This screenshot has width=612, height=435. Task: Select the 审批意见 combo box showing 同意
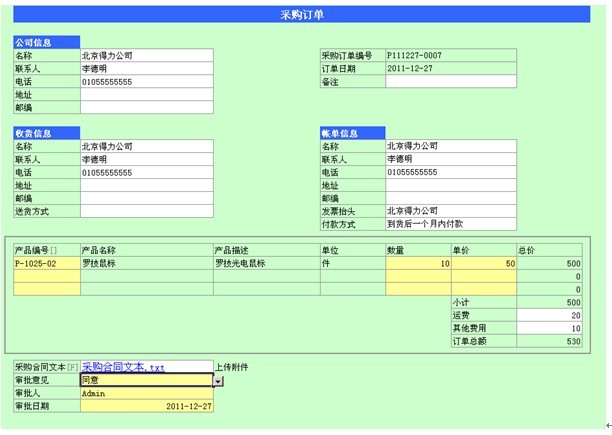(145, 381)
